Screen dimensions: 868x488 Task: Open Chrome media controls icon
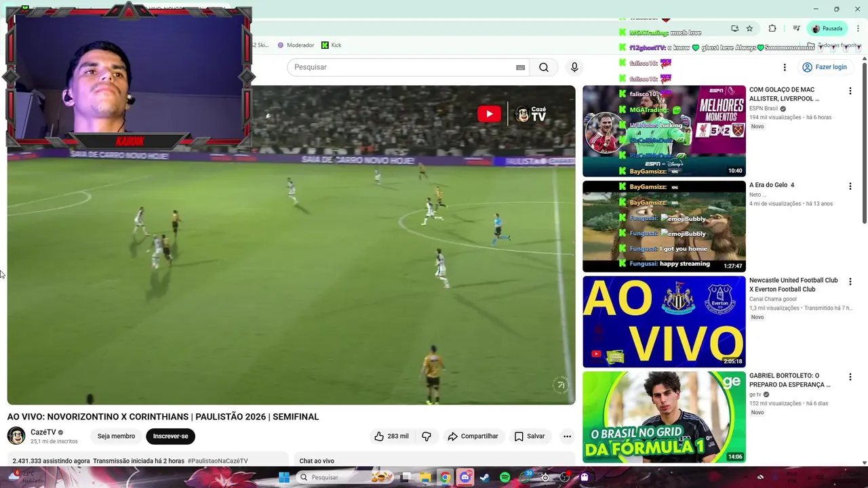point(796,28)
